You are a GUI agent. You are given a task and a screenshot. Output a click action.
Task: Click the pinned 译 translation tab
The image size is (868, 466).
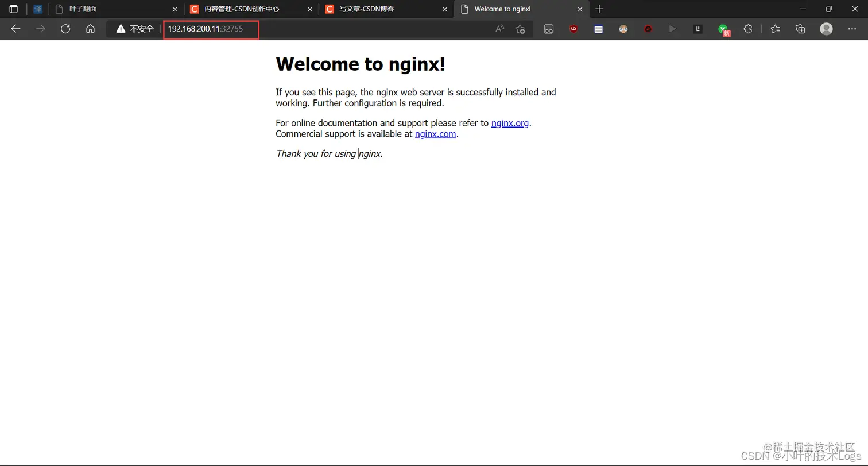(38, 9)
